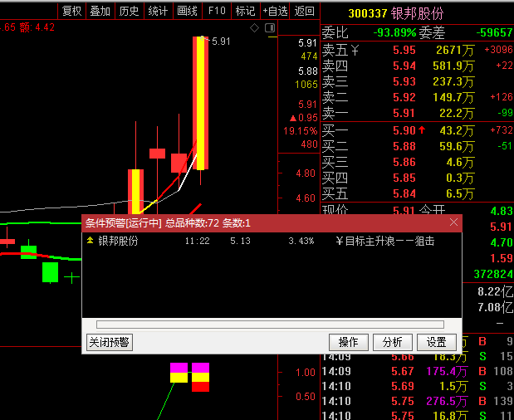Screen dimensions: 514x420
Task: Open the 标记 mark option
Action: [x=245, y=11]
